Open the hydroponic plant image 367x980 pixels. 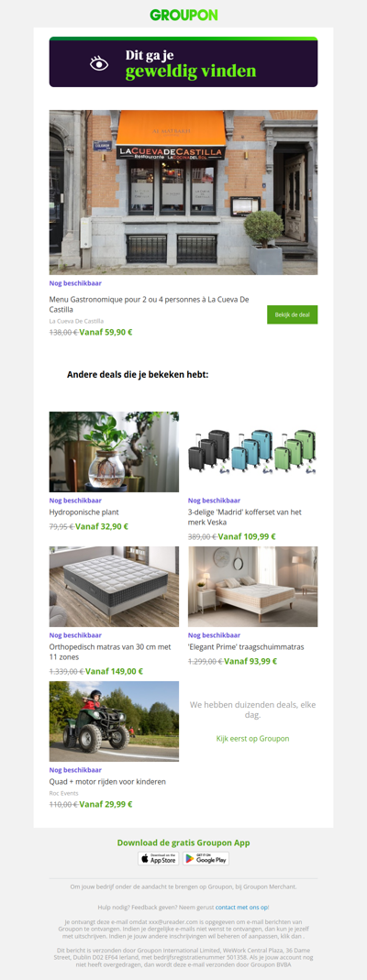(114, 452)
